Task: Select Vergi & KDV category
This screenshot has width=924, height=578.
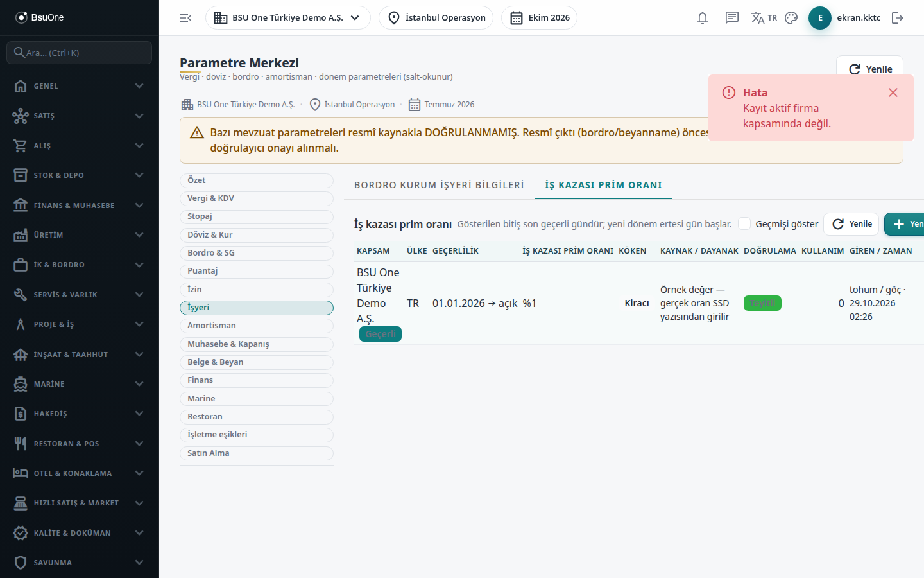Action: (257, 198)
